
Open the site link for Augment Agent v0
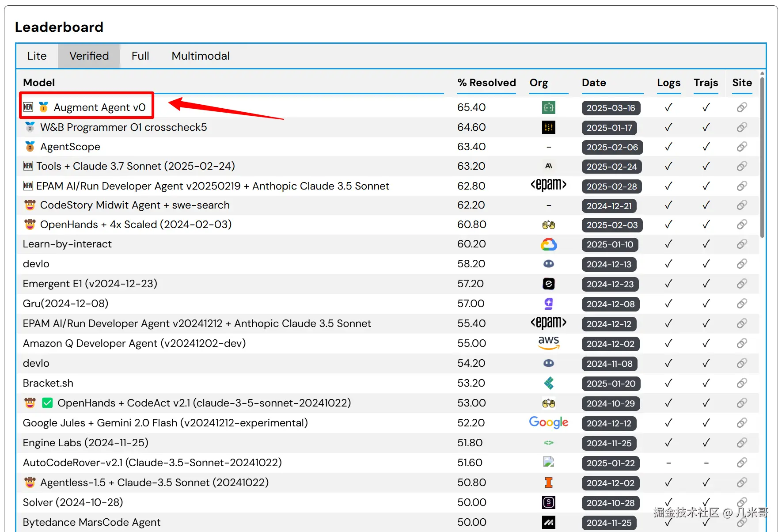pos(742,107)
